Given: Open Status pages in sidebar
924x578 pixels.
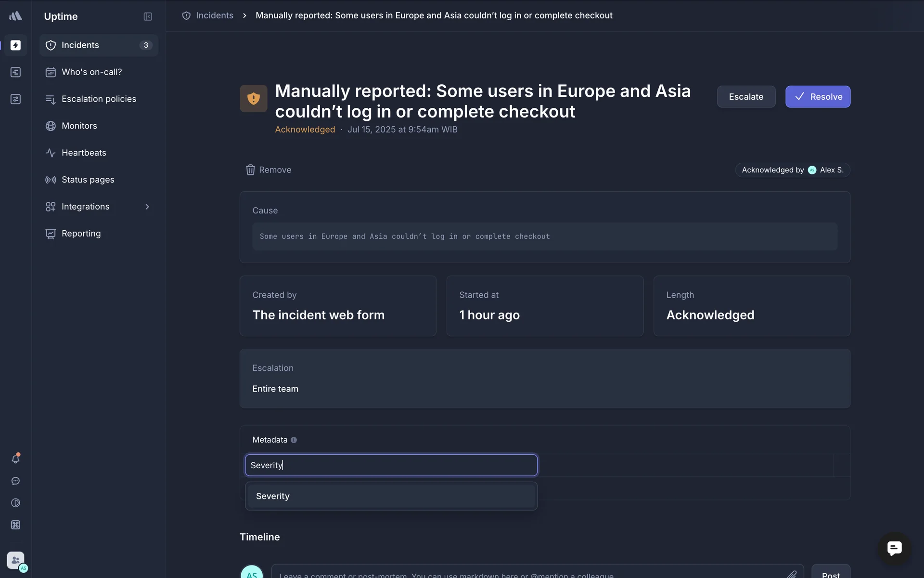Looking at the screenshot, I should point(88,180).
